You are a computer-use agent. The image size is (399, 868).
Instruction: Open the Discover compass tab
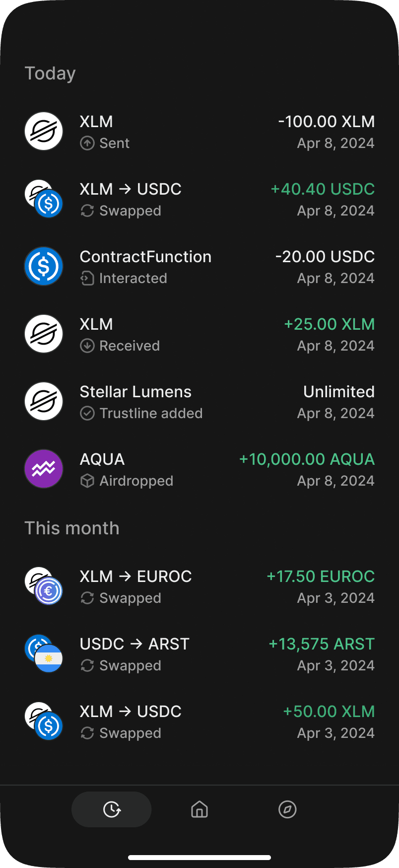pyautogui.click(x=287, y=809)
